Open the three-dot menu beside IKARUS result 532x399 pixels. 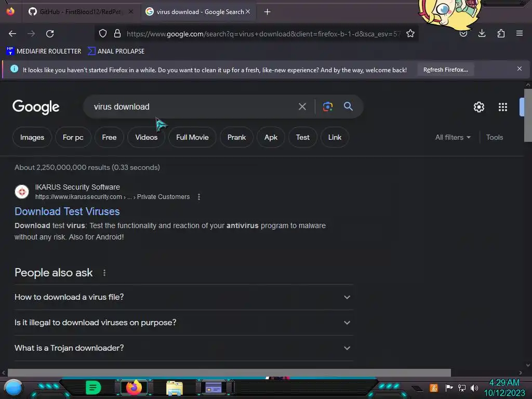199,197
